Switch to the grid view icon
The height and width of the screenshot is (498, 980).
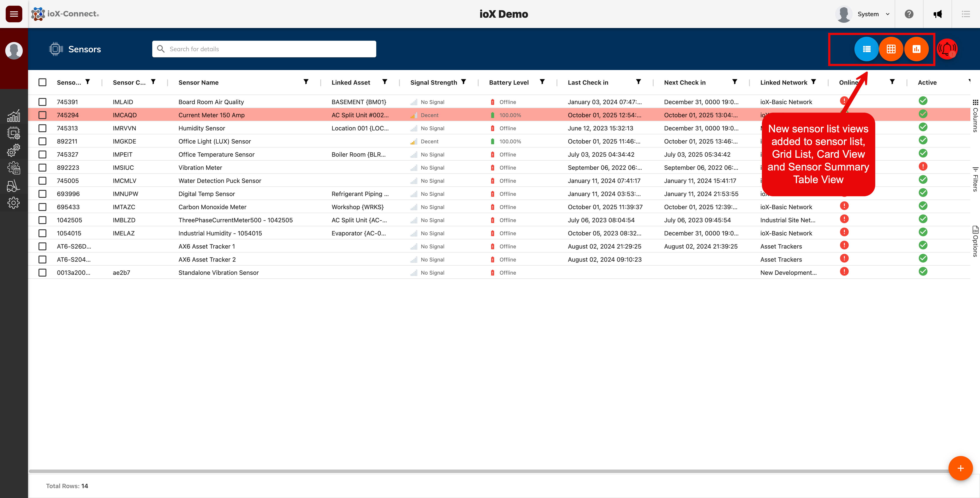click(x=891, y=49)
